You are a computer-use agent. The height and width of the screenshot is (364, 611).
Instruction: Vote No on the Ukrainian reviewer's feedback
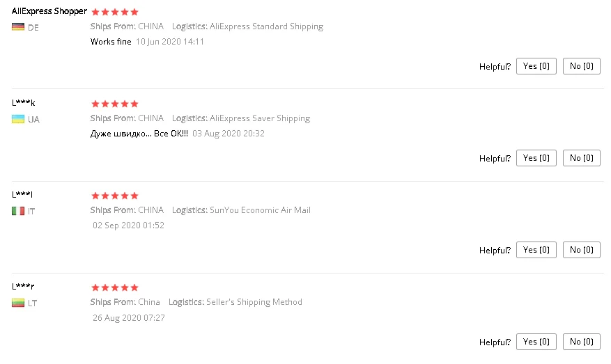point(581,158)
